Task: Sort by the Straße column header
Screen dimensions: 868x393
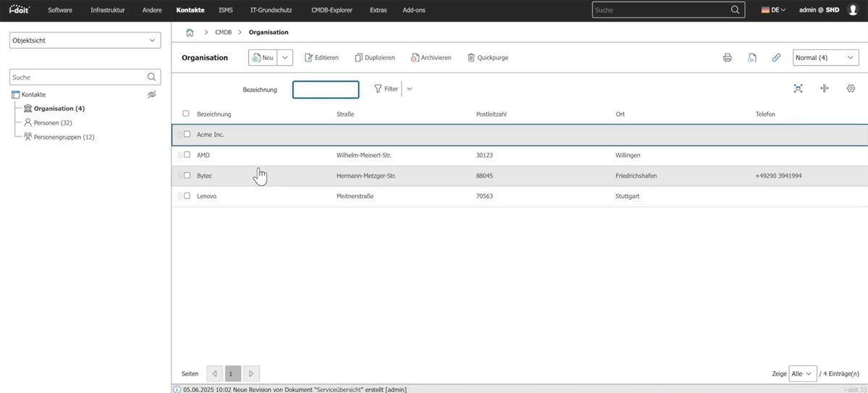Action: (x=345, y=114)
